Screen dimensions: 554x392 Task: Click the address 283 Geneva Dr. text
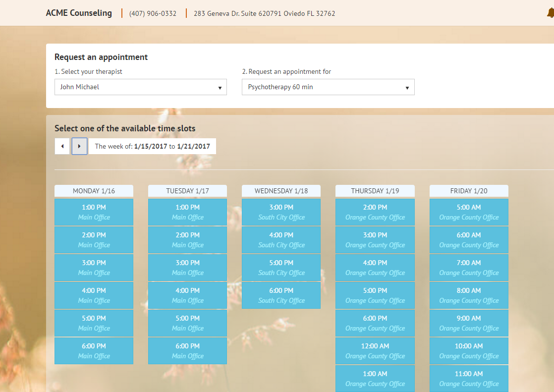click(264, 13)
